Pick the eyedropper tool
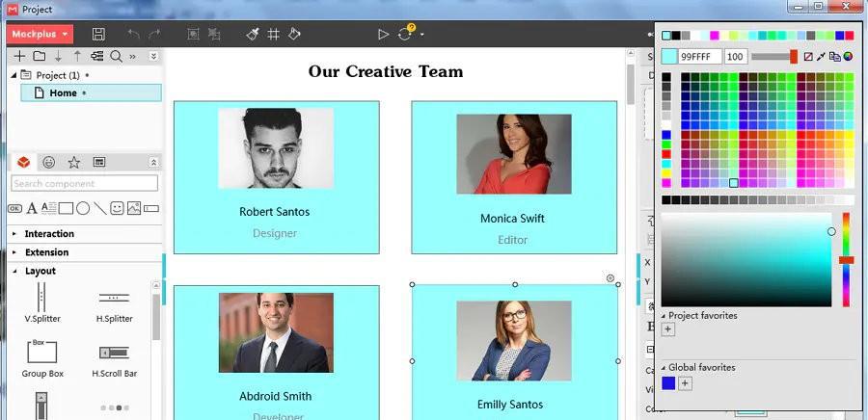Screen dimensions: 868x420 [x=822, y=57]
